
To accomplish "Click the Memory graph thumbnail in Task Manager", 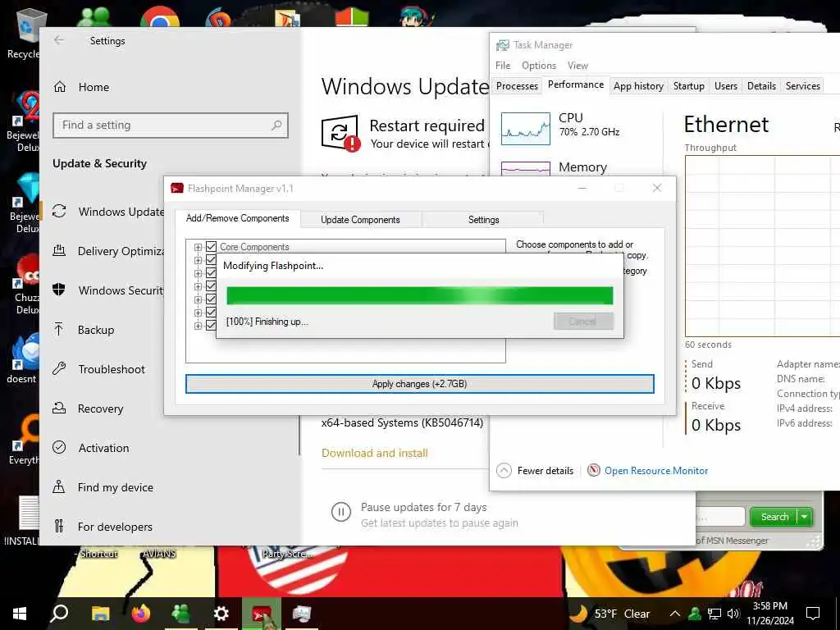I will point(526,169).
